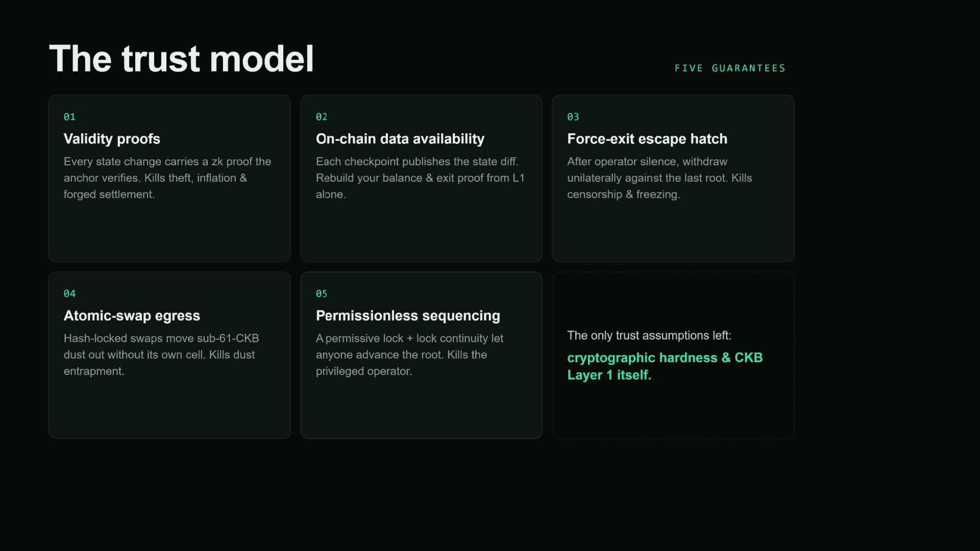Select the Permissionless sequencing heading
This screenshot has height=551, width=980.
408,316
